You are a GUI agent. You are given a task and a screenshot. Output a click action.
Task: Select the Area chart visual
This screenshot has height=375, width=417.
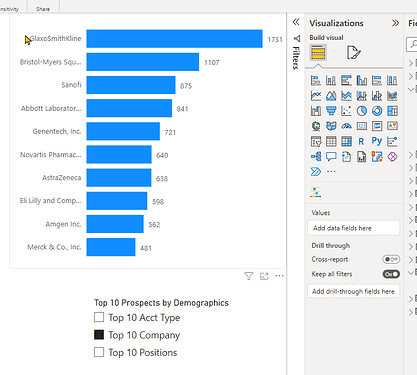[331, 96]
